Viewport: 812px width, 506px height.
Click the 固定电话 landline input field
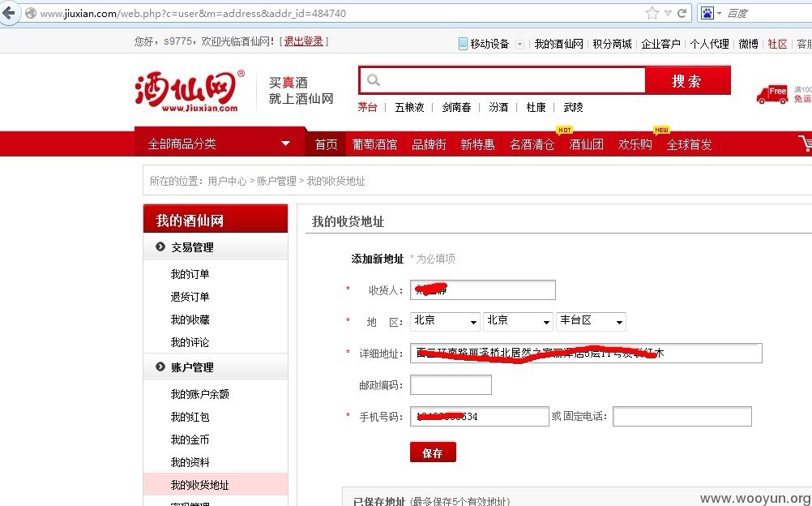point(682,416)
